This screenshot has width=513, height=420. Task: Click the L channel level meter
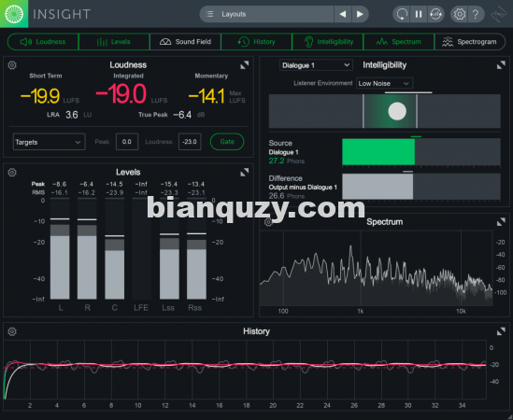click(x=60, y=248)
